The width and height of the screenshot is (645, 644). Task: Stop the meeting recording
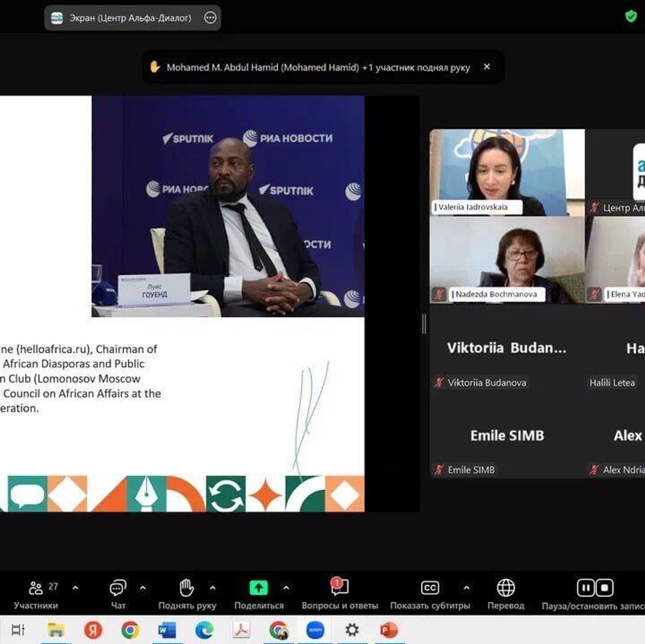(x=604, y=588)
